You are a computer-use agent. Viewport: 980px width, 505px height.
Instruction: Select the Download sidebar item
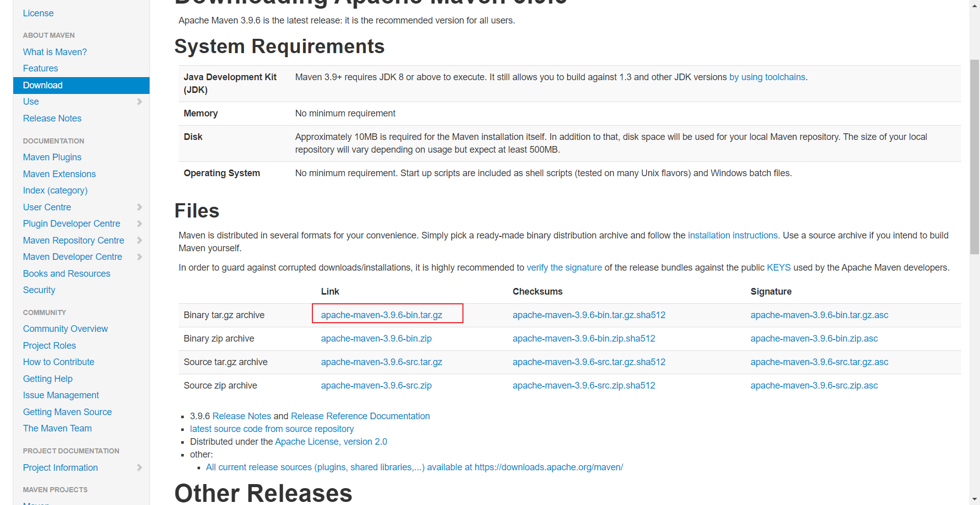coord(81,85)
